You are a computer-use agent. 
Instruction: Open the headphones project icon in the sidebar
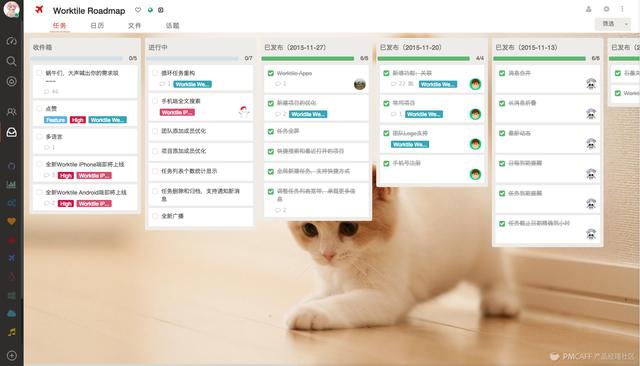(x=11, y=166)
